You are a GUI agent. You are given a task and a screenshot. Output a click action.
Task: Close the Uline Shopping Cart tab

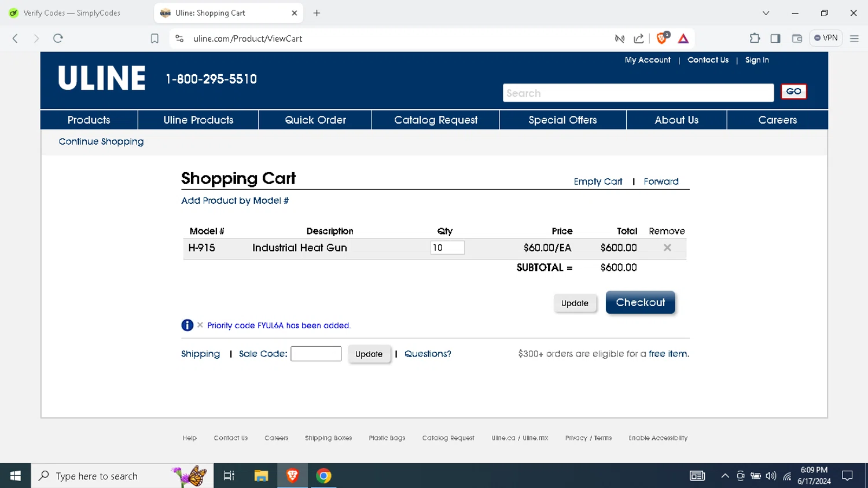point(295,13)
